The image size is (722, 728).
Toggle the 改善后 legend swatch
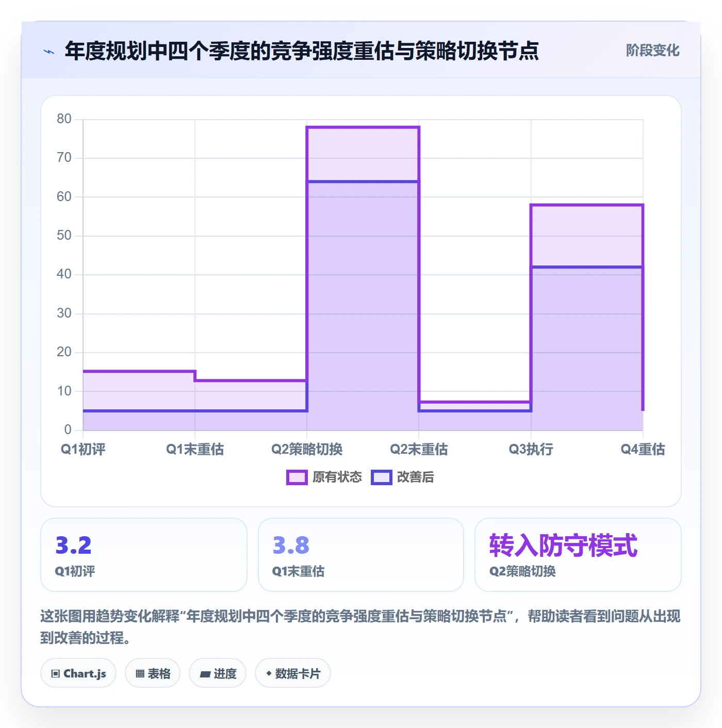(381, 477)
